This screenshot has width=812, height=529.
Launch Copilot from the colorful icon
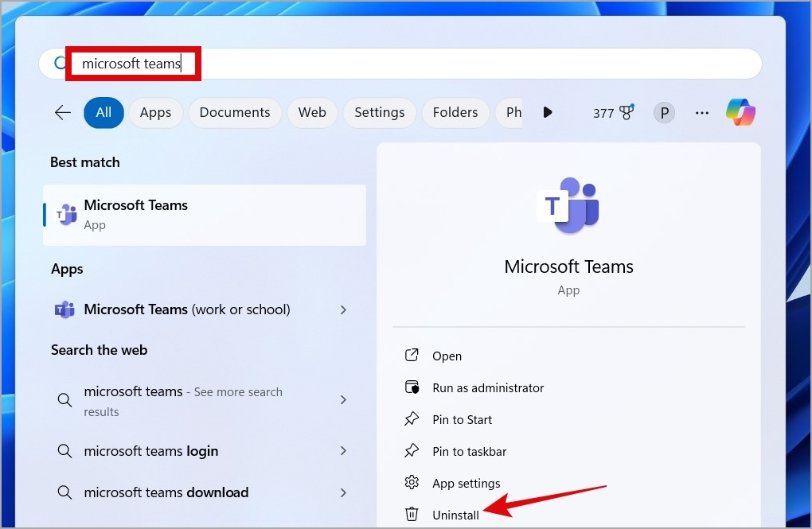(740, 112)
